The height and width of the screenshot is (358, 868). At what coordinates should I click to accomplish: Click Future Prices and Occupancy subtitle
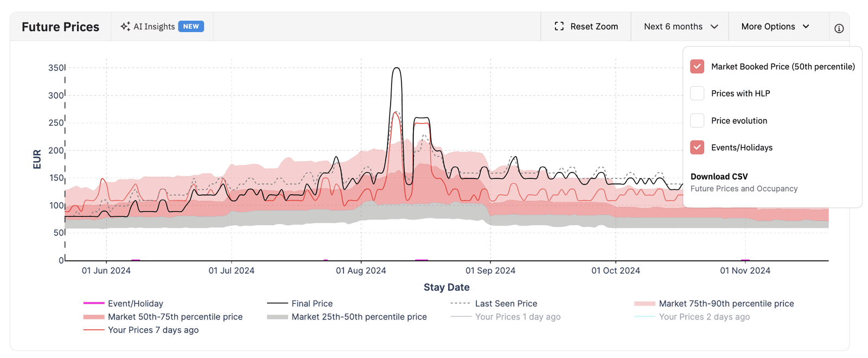point(744,189)
